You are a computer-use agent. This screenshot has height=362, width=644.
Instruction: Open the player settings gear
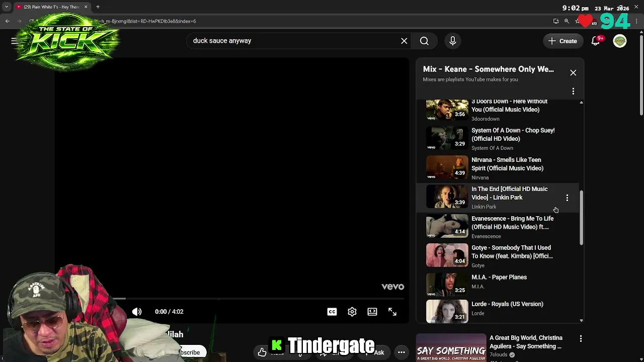click(x=352, y=312)
